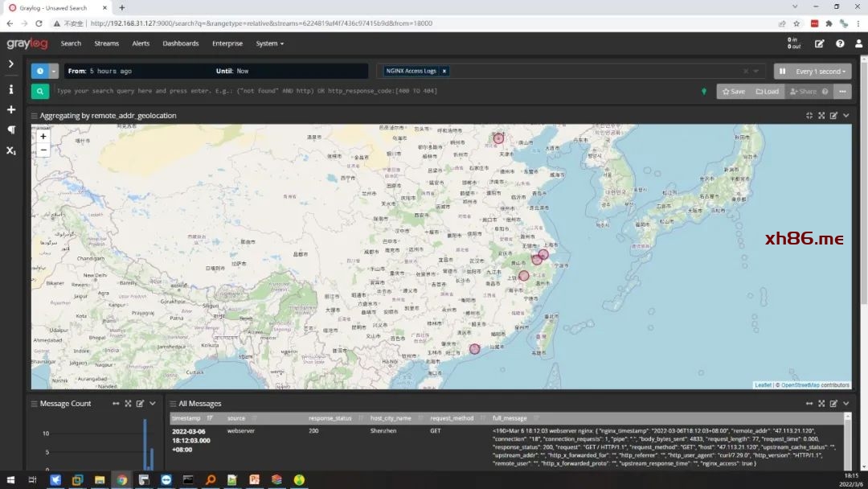Pause the auto-refresh updates
The width and height of the screenshot is (868, 489).
point(780,71)
